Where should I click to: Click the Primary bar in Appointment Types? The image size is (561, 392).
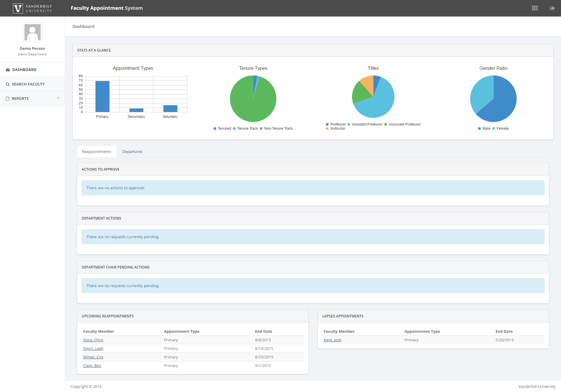click(102, 96)
